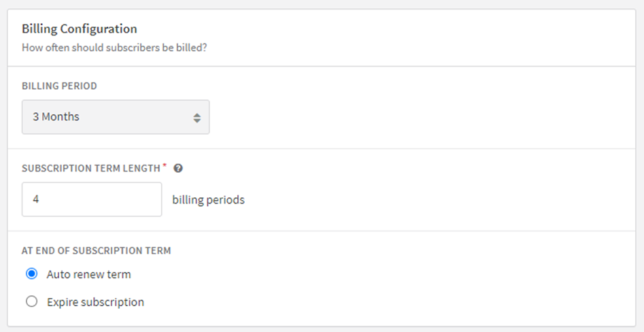Image resolution: width=644 pixels, height=332 pixels.
Task: Click the up arrow of the Billing Period select
Action: pyautogui.click(x=197, y=115)
